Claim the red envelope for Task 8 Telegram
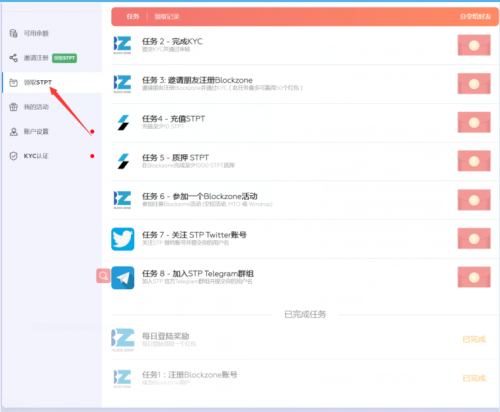This screenshot has height=412, width=500. coord(474,277)
